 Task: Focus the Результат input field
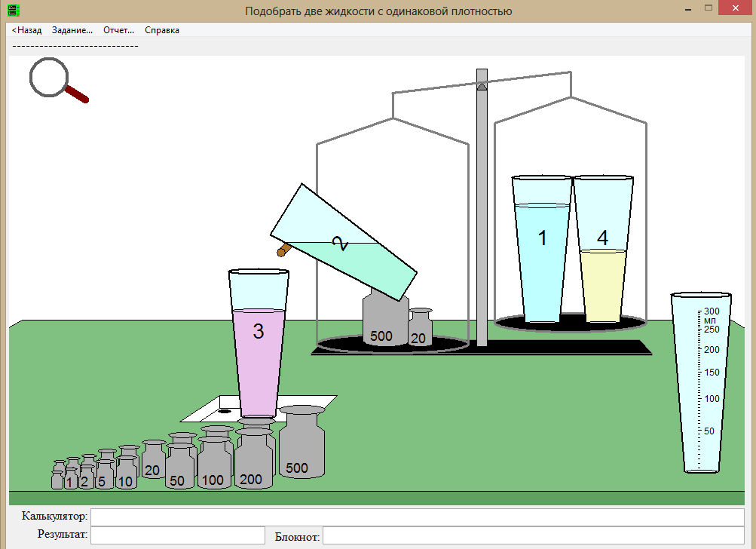[x=177, y=535]
